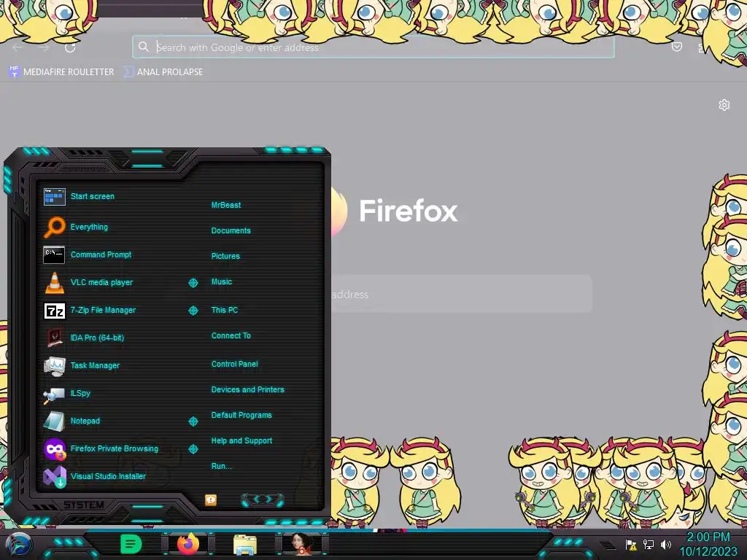Viewport: 747px width, 560px height.
Task: Open MEDIAFIRE ROULETTER bookmark
Action: point(61,72)
